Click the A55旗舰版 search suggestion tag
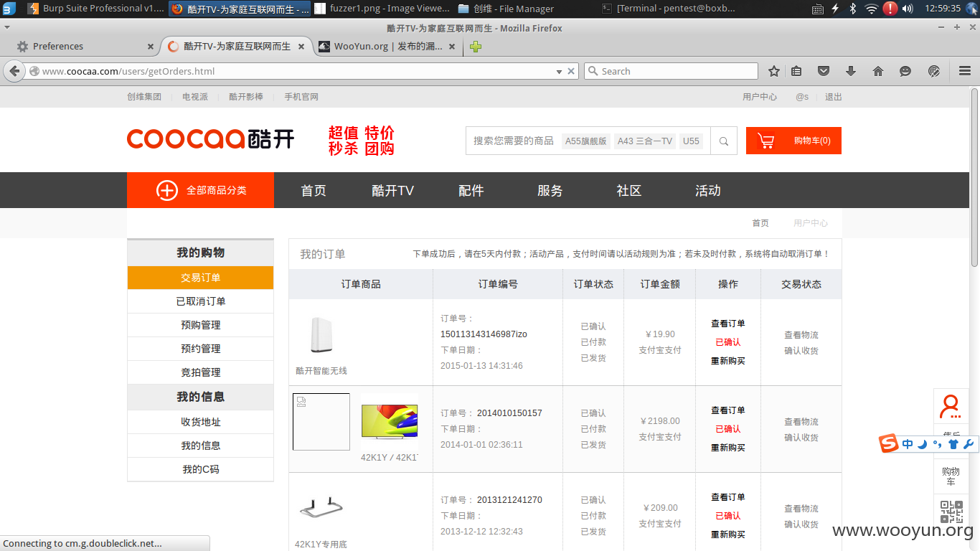The width and height of the screenshot is (980, 551). [586, 141]
